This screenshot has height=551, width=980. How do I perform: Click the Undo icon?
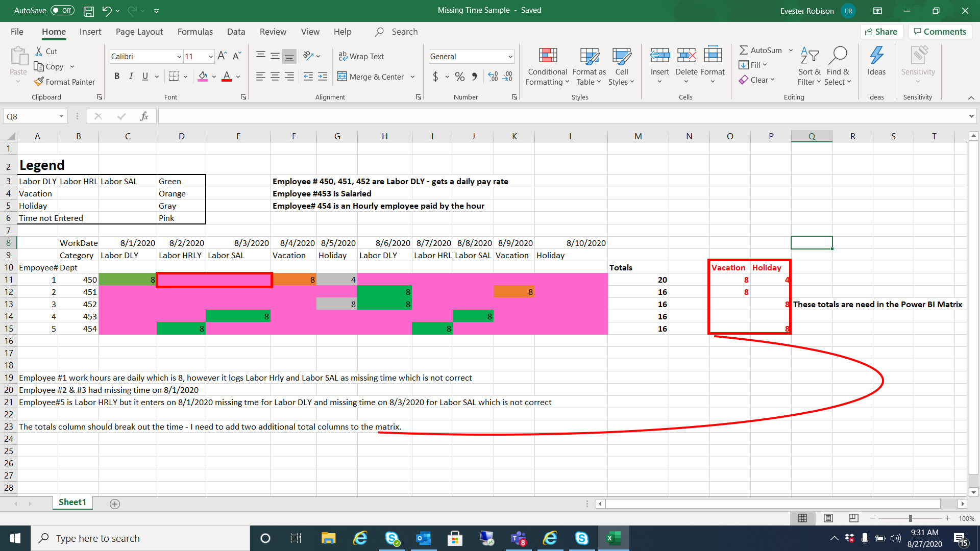coord(107,11)
